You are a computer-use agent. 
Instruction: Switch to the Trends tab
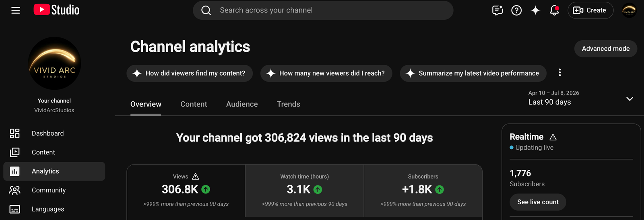pyautogui.click(x=289, y=104)
